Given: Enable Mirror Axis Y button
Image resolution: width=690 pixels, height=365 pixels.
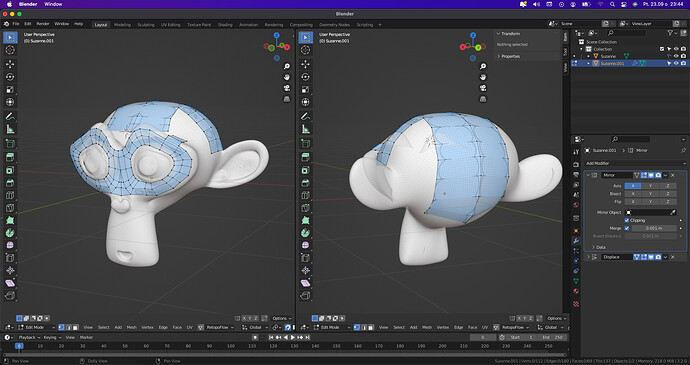Looking at the screenshot, I should point(650,186).
